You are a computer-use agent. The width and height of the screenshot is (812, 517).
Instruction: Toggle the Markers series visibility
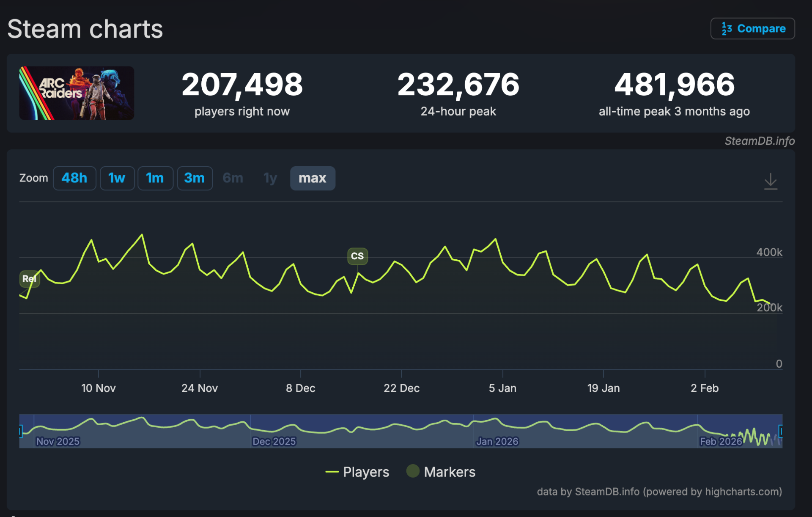450,472
